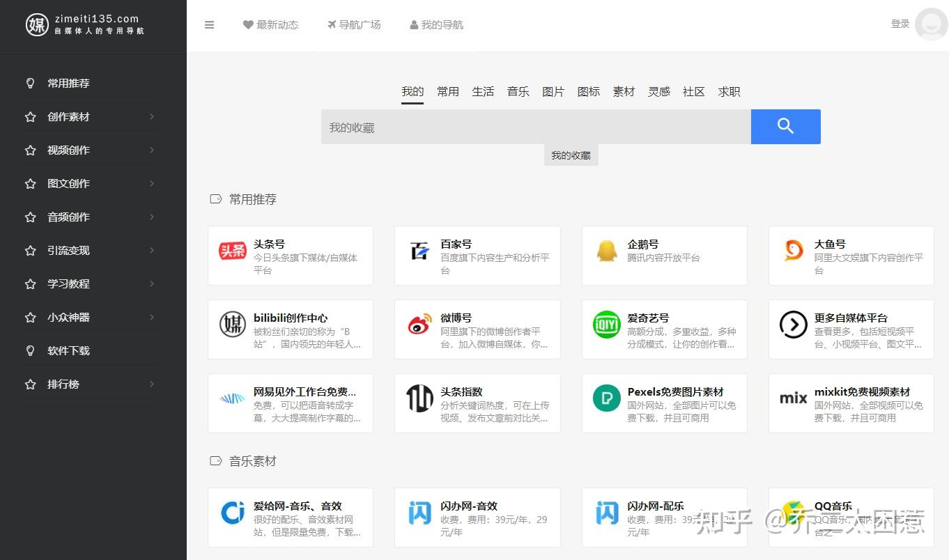
Task: Open the 百家号 logo icon
Action: pos(419,251)
